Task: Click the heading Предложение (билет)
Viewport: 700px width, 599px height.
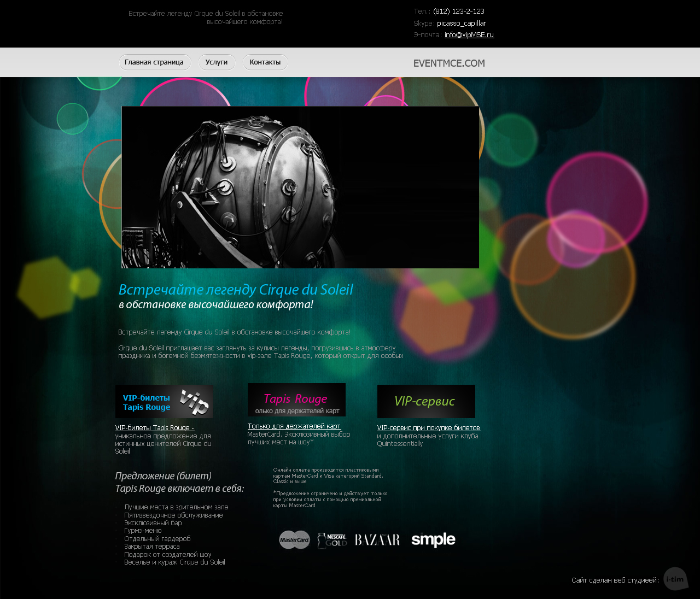Action: click(164, 476)
